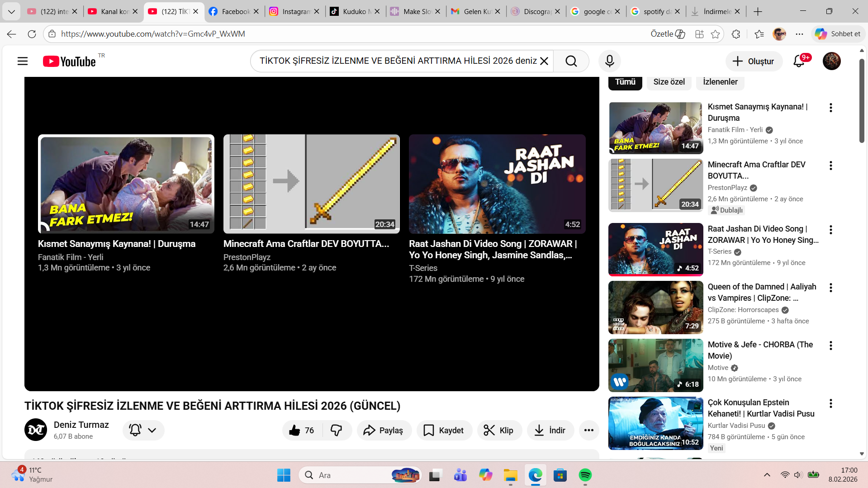Click the Özetle summarize button
The width and height of the screenshot is (868, 488).
pyautogui.click(x=668, y=34)
